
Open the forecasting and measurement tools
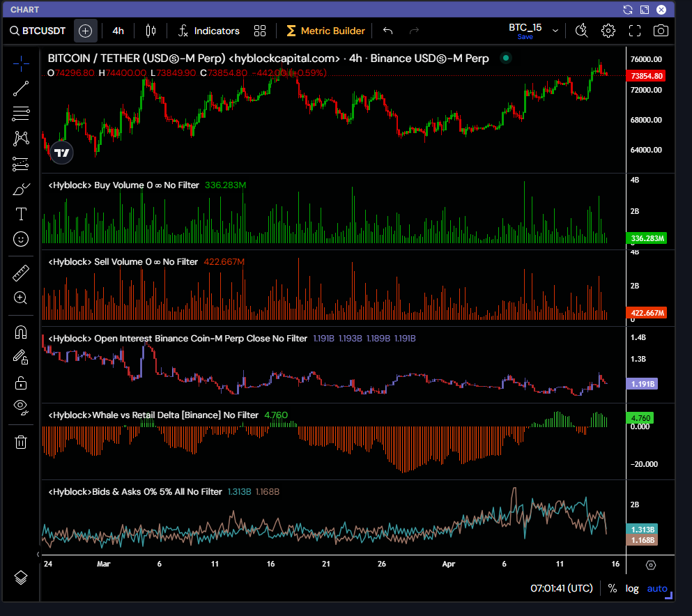click(21, 164)
